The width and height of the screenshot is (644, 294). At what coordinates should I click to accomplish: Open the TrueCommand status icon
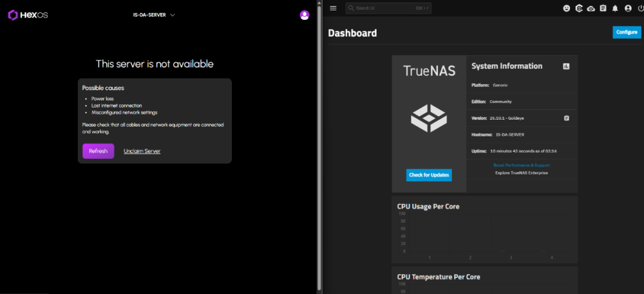pos(579,8)
